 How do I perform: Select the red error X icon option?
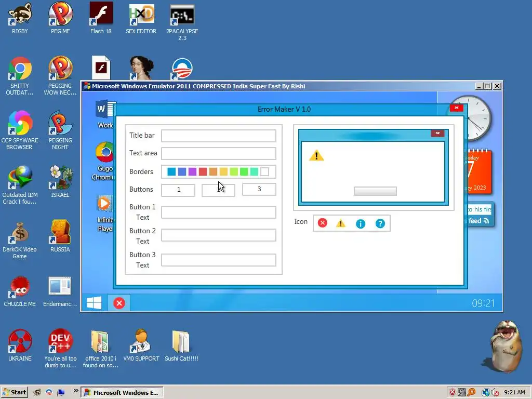click(x=322, y=223)
